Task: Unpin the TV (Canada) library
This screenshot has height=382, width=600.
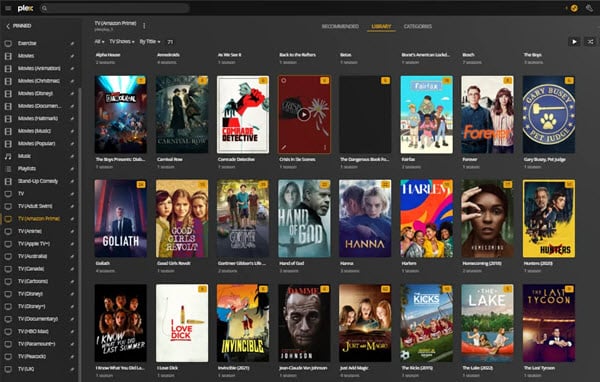Action: [72, 269]
